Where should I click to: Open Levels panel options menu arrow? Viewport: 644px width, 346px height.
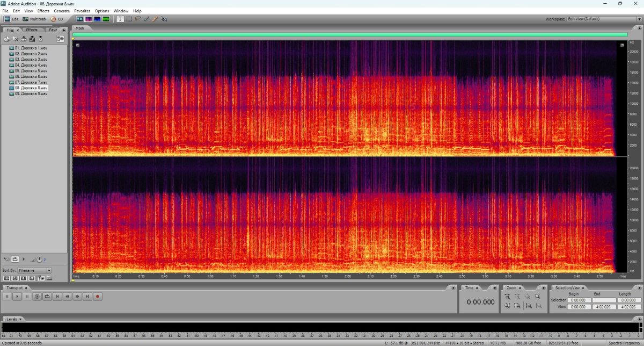pyautogui.click(x=639, y=319)
